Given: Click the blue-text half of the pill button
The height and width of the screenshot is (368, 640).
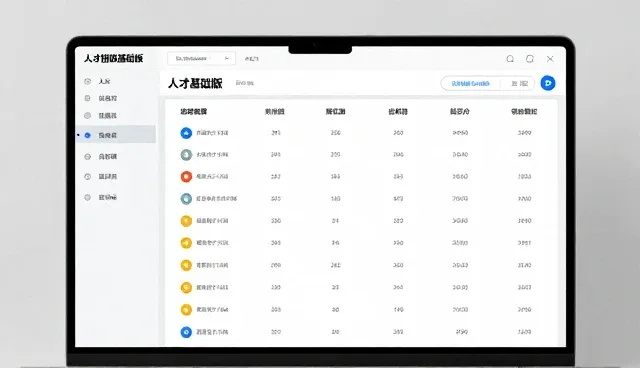Looking at the screenshot, I should [470, 84].
